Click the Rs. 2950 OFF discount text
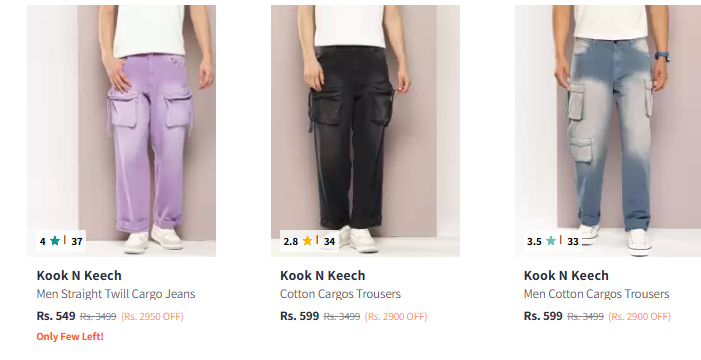 coord(152,317)
